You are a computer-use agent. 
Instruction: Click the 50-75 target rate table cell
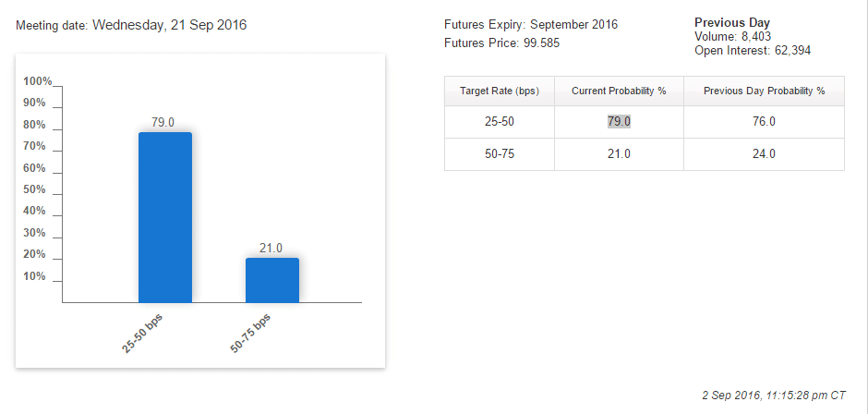point(500,154)
